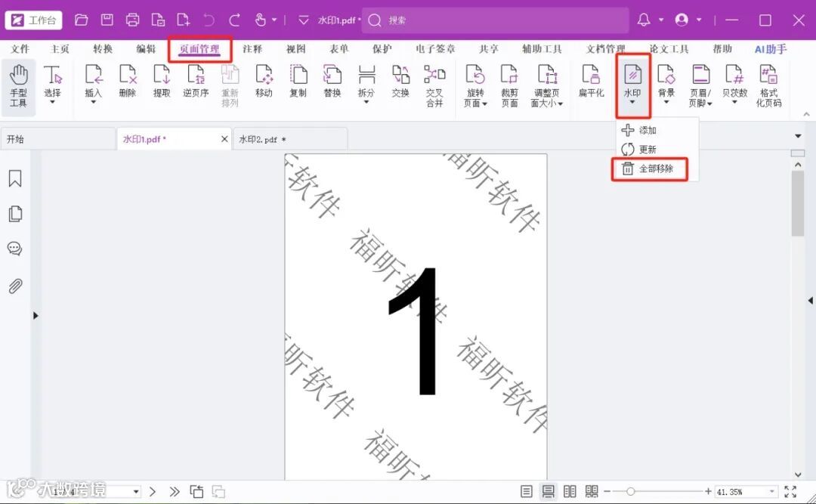Open the Watermark (水印) tool
The height and width of the screenshot is (504, 816).
pyautogui.click(x=632, y=85)
